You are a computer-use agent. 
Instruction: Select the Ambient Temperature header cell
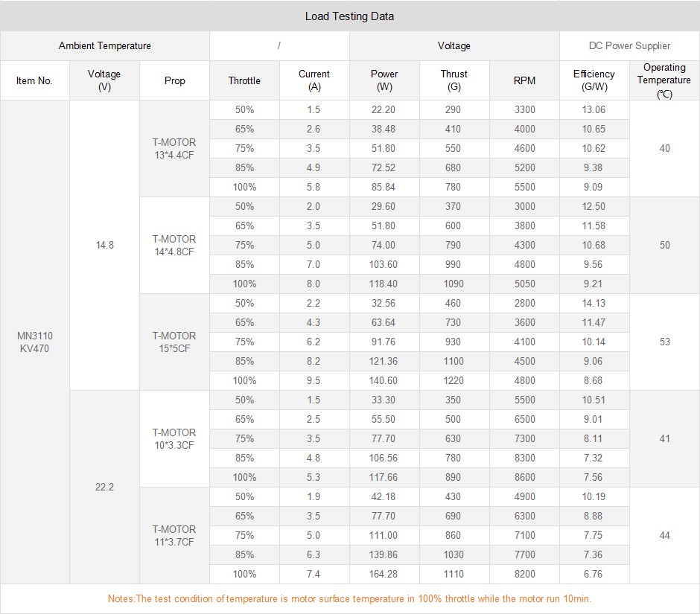tap(104, 46)
